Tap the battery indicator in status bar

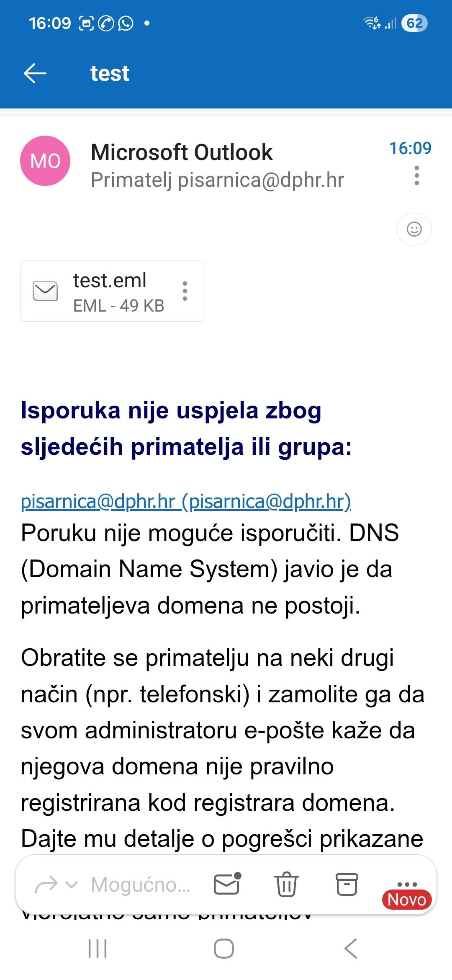pos(414,23)
